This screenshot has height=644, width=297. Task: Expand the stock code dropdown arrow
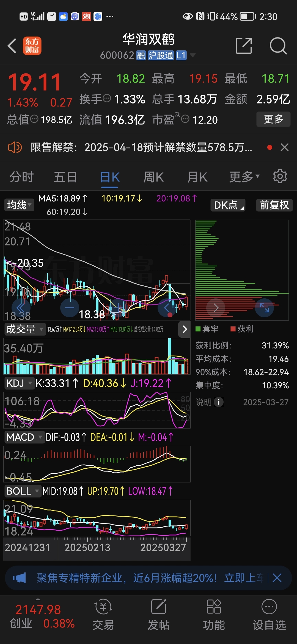(193, 55)
